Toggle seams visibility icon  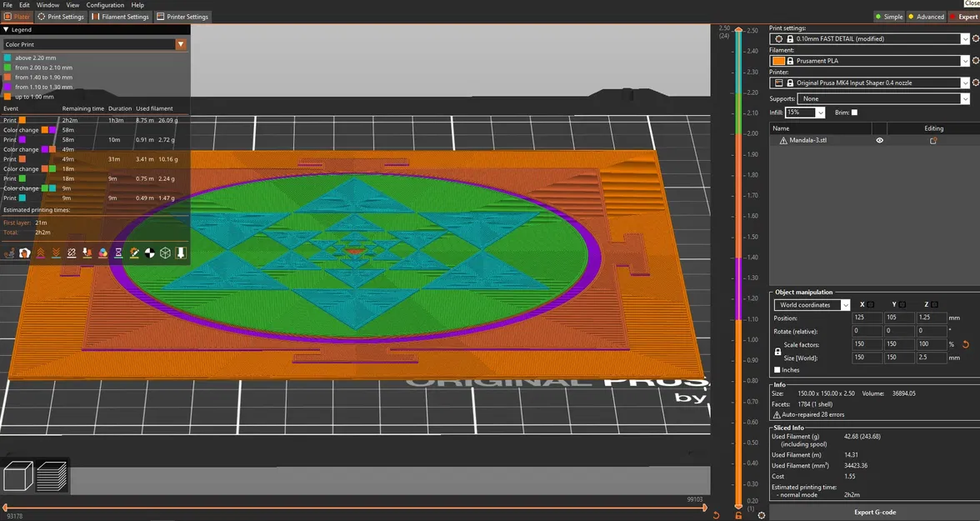tap(72, 253)
